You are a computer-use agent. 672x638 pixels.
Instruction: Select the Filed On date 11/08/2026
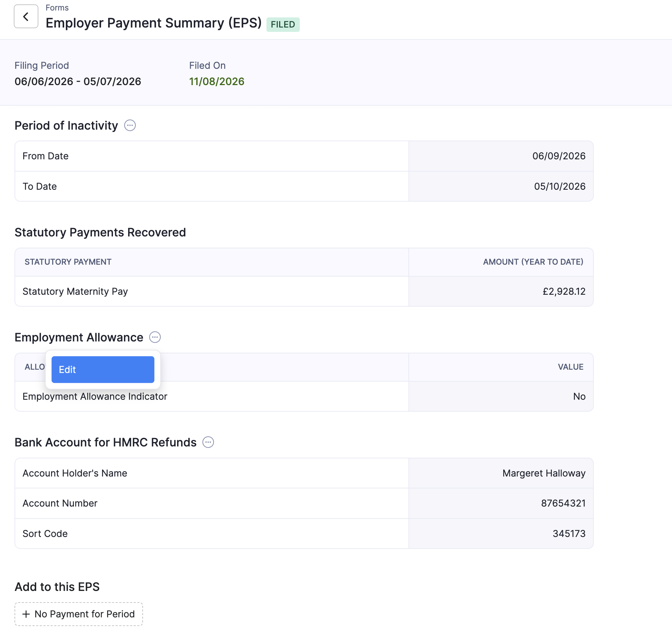[x=217, y=81]
